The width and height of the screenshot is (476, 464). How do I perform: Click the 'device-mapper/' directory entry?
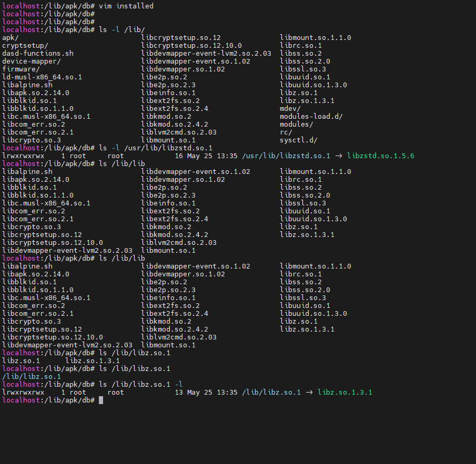point(32,61)
